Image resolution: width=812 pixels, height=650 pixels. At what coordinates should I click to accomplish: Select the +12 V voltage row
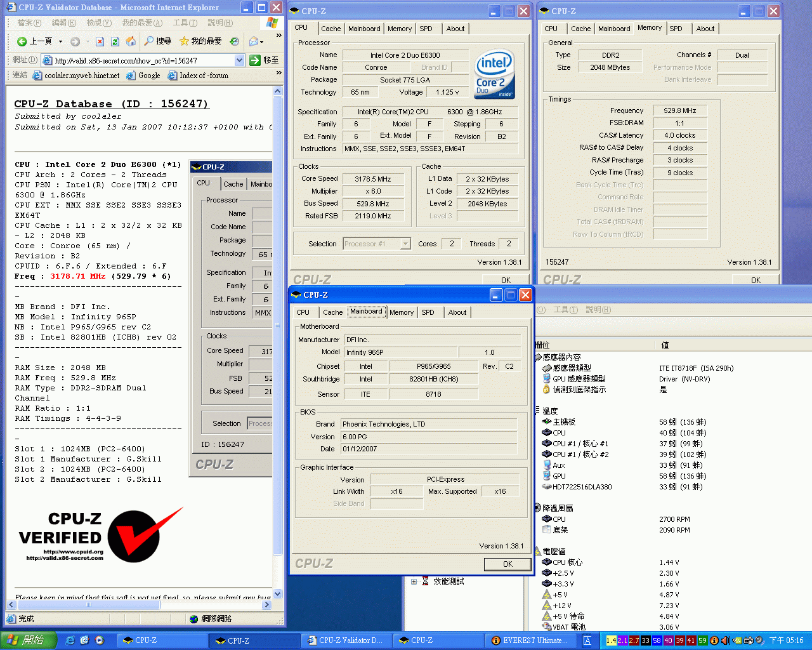tap(556, 606)
